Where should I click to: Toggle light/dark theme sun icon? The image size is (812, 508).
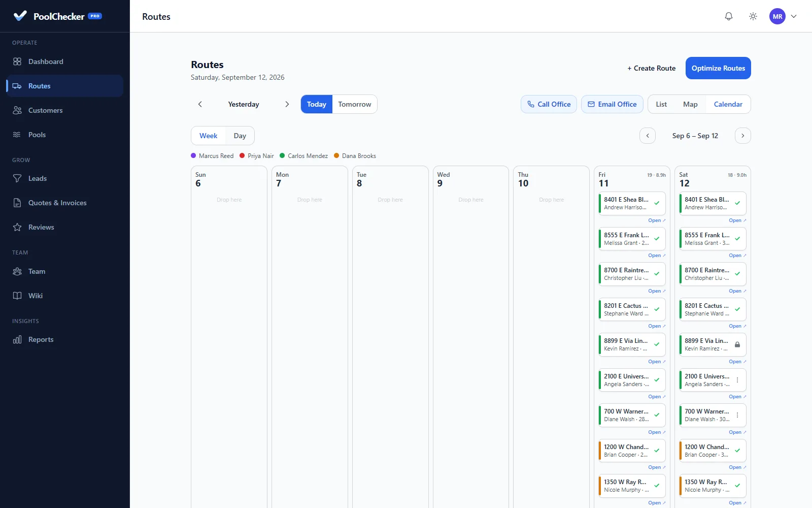(x=753, y=16)
